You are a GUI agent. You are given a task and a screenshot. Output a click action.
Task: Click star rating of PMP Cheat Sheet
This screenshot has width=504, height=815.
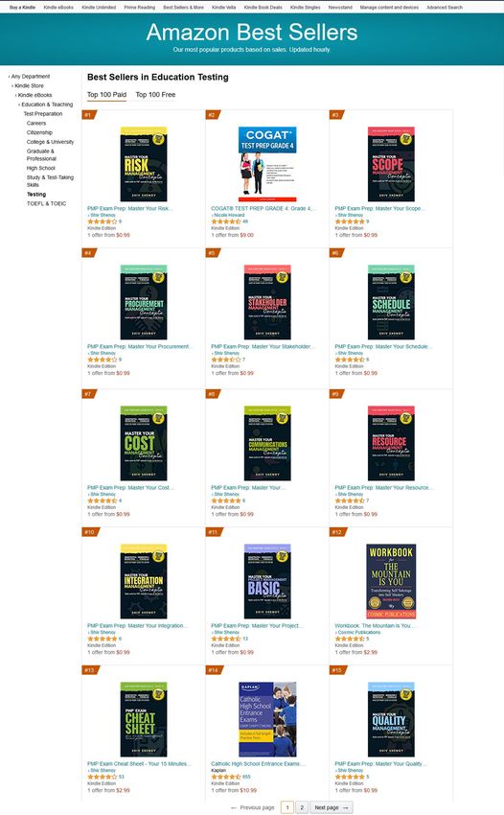pyautogui.click(x=102, y=777)
